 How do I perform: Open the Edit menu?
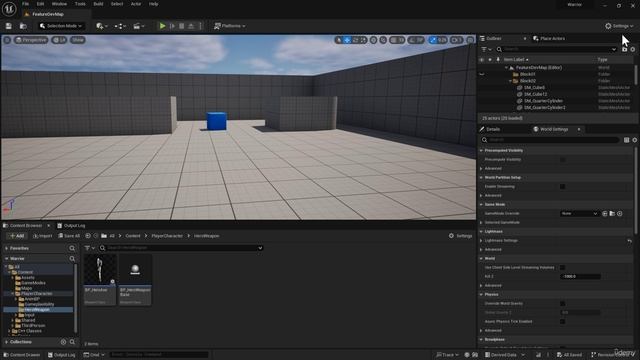40,4
